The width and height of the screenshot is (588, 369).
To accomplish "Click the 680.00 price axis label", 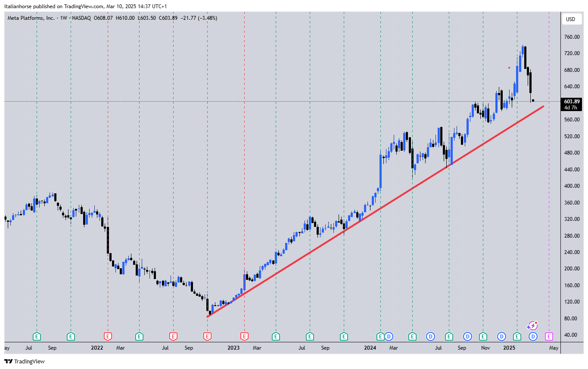I will click(x=571, y=70).
